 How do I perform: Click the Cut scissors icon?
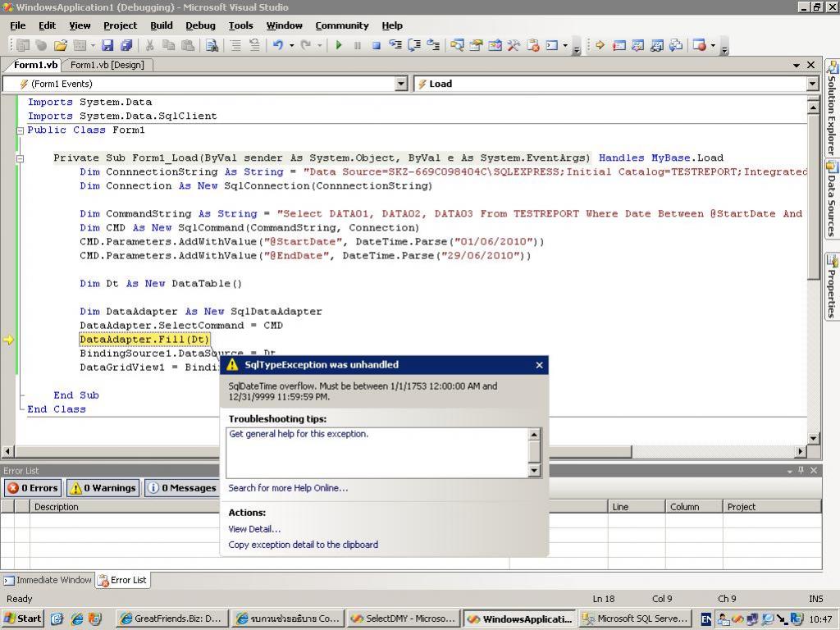(149, 46)
